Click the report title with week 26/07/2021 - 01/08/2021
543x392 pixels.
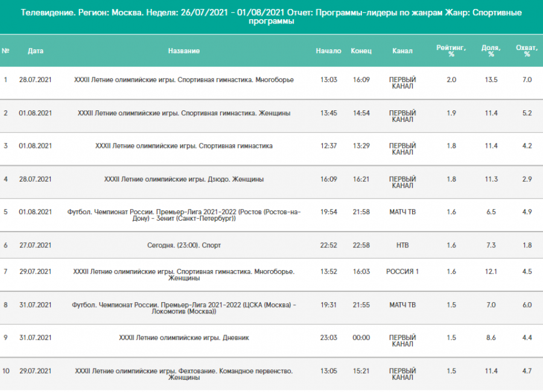(271, 16)
